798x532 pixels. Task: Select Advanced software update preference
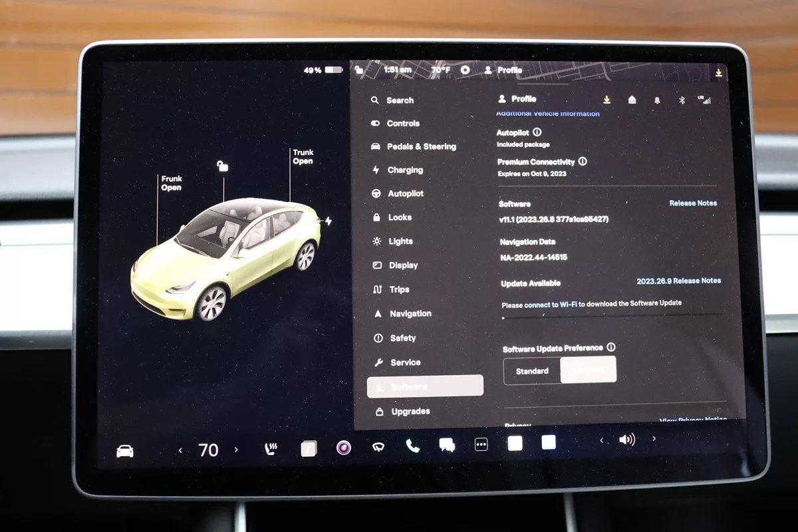pyautogui.click(x=589, y=370)
